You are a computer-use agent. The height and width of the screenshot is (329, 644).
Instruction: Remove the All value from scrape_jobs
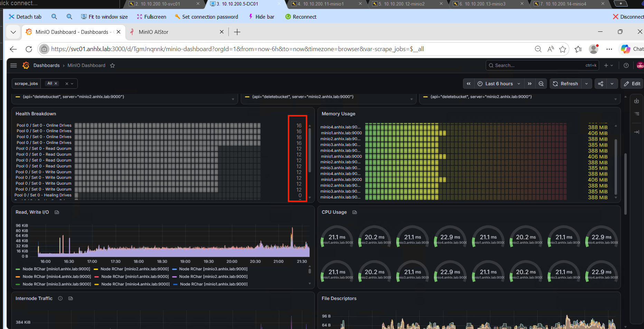(56, 84)
